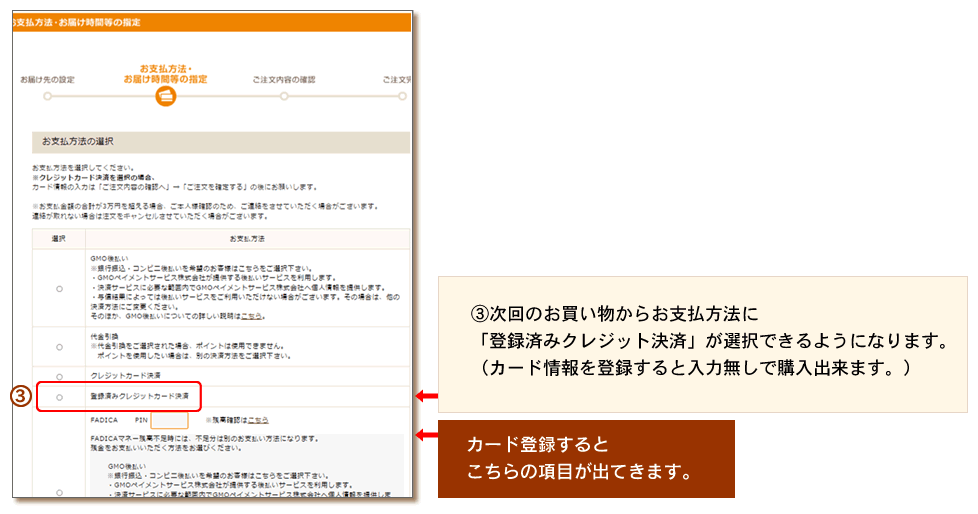Open the 残高確認 こちら link
The width and height of the screenshot is (978, 514).
click(258, 420)
